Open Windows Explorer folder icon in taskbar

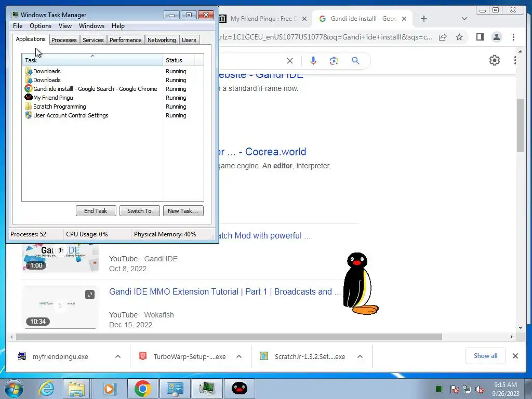point(76,389)
